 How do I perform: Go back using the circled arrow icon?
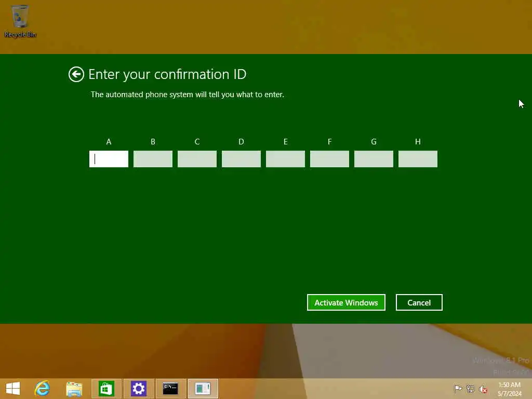(x=76, y=74)
